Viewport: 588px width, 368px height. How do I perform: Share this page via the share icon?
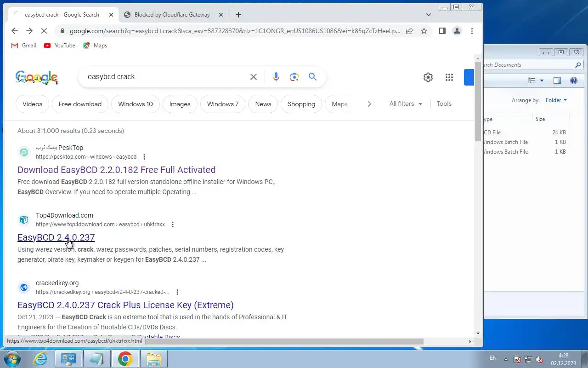pos(409,31)
